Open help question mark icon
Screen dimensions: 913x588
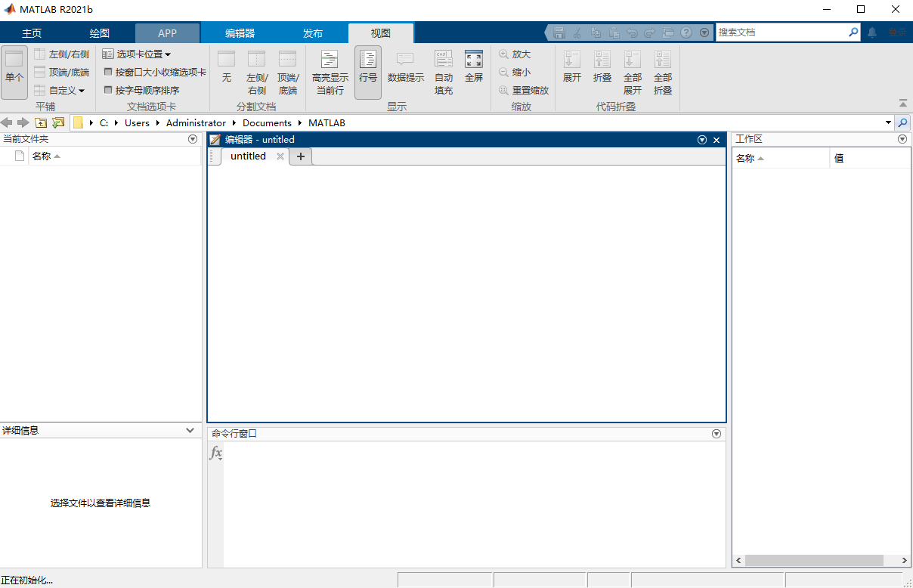686,32
